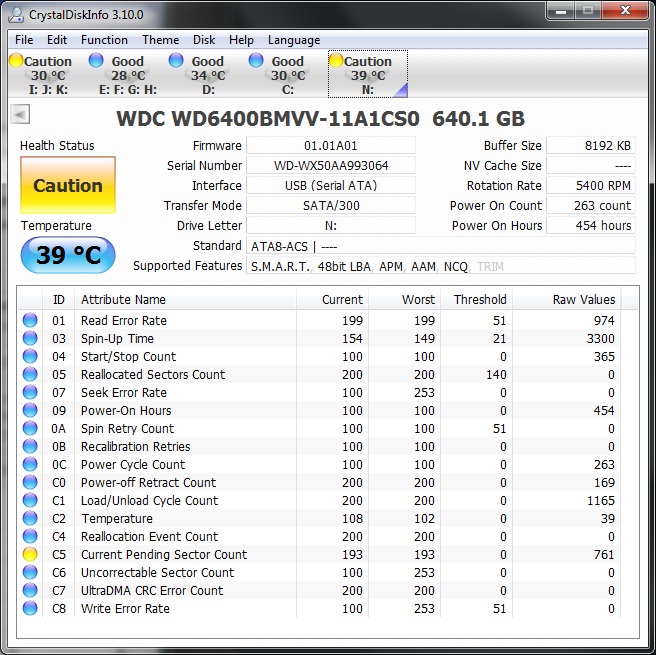
Task: Click the Buffer Size value 8192 KB
Action: (591, 146)
